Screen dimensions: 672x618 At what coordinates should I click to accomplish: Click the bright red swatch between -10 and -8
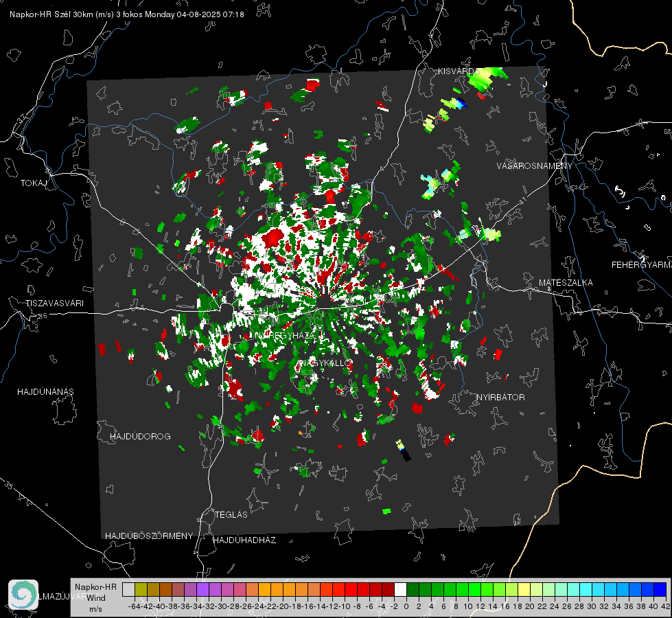(351, 589)
